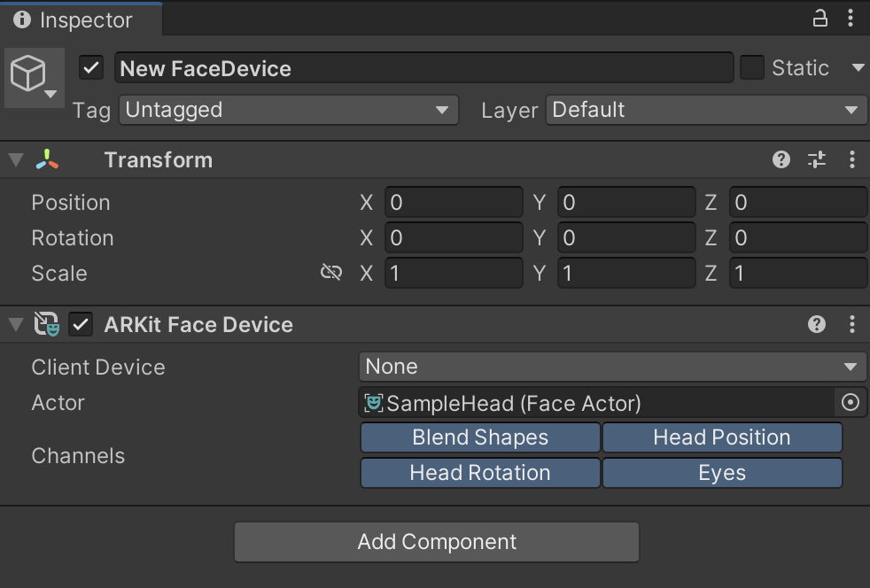Collapse the Transform component foldout
Screen dimensions: 870x588
pos(16,159)
